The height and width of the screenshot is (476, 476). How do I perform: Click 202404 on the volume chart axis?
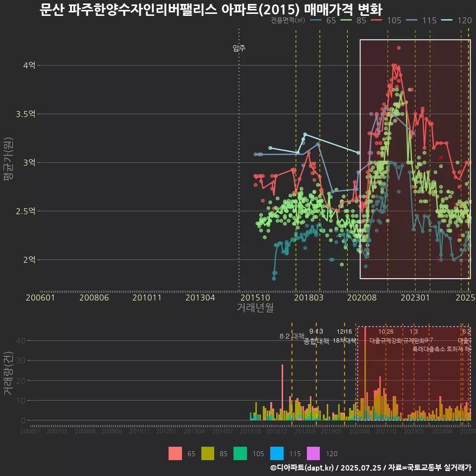[x=442, y=431]
